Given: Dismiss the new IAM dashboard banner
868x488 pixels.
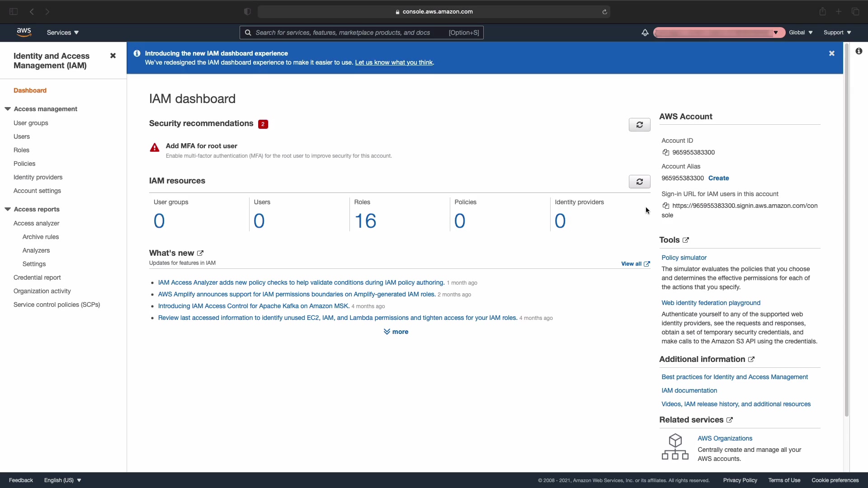Looking at the screenshot, I should (831, 53).
